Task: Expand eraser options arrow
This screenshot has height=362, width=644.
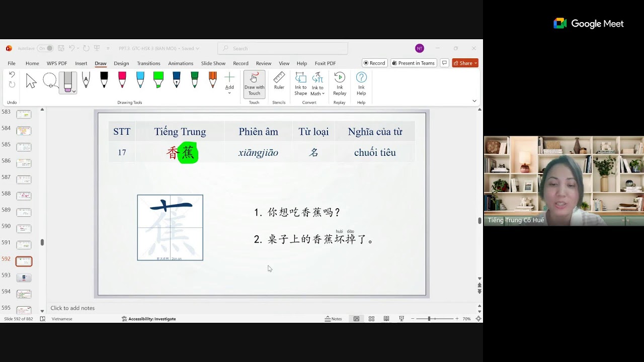Action: [74, 91]
